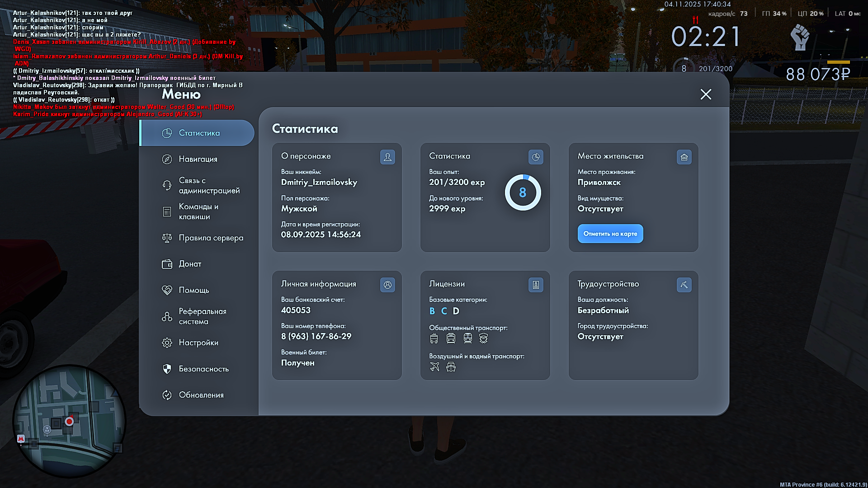This screenshot has width=868, height=488.
Task: Open the Настройки settings section
Action: tap(198, 343)
